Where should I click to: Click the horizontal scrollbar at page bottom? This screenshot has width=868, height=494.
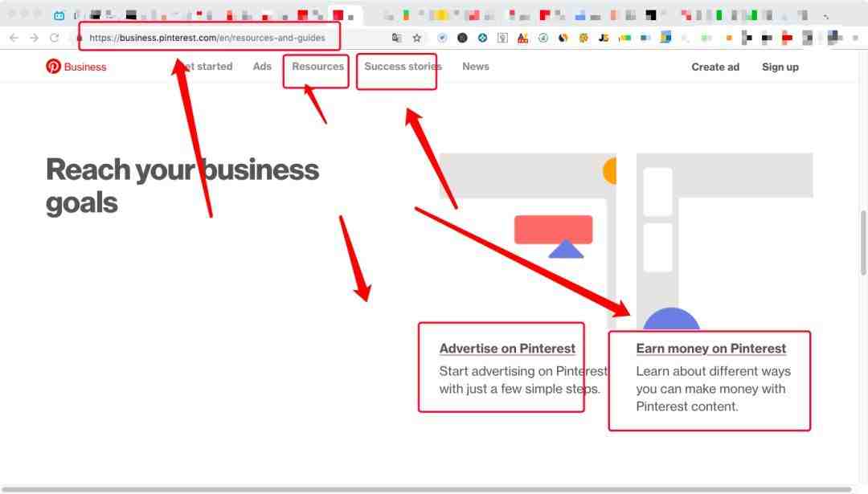point(426,489)
